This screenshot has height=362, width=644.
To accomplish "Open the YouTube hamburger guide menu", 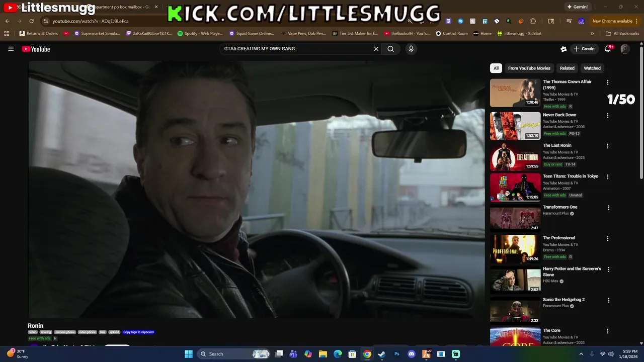I will click(11, 49).
